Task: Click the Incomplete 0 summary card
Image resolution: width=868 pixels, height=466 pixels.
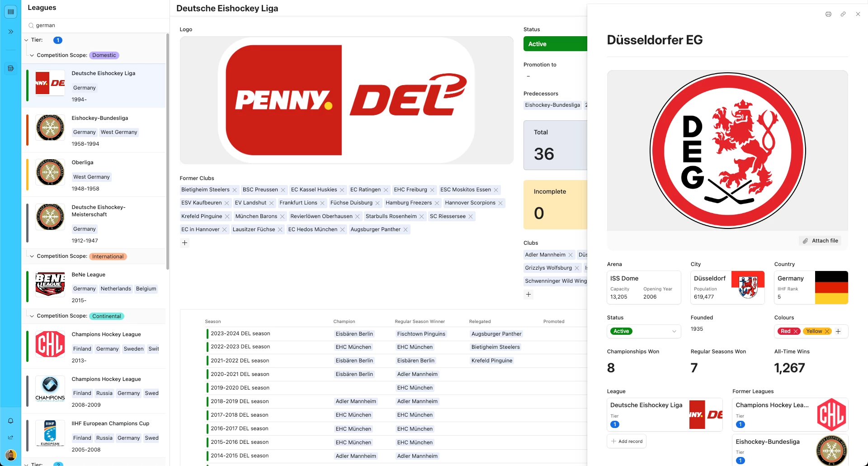Action: click(555, 205)
